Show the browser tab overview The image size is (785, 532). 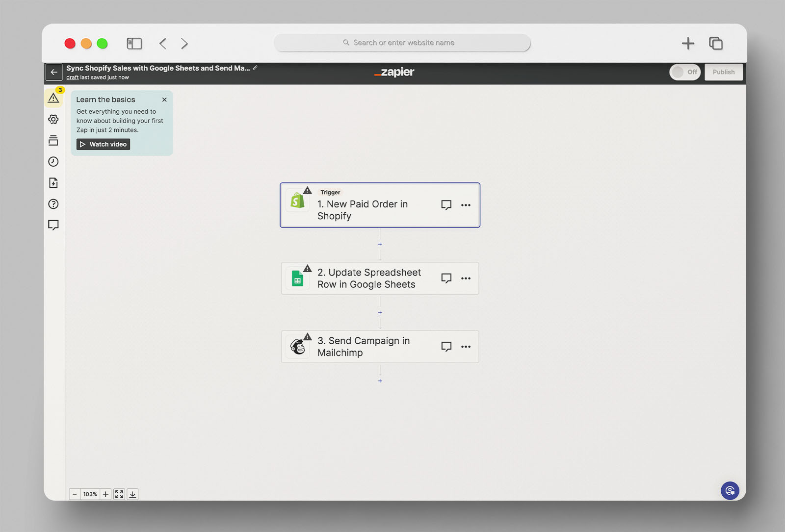[x=716, y=43]
